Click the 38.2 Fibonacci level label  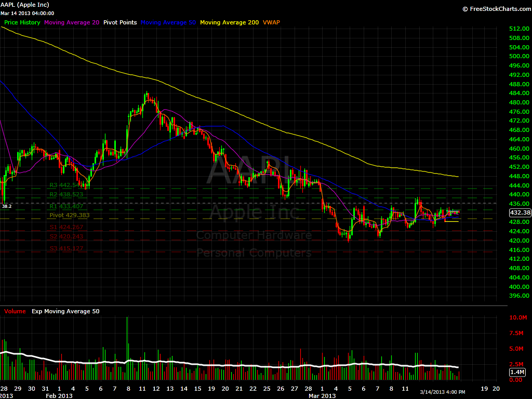click(x=6, y=206)
